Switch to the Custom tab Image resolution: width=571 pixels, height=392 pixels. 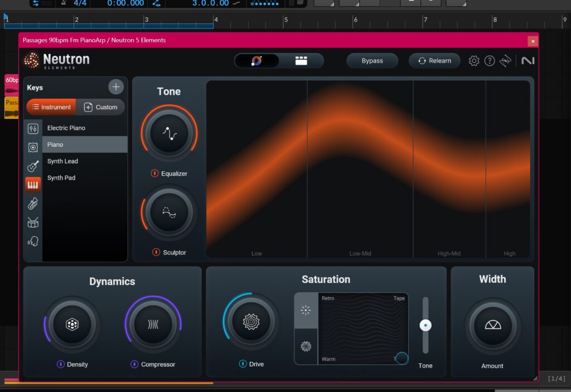click(x=101, y=107)
